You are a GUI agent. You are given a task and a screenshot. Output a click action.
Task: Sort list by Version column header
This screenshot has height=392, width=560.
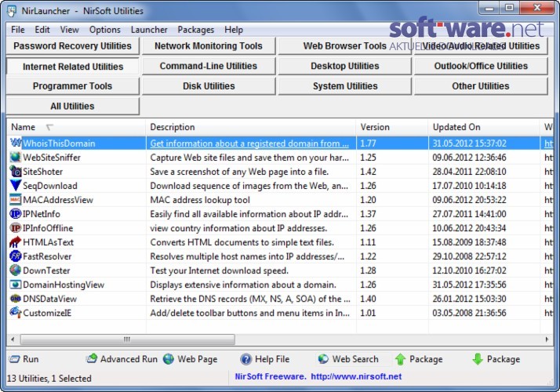[392, 127]
